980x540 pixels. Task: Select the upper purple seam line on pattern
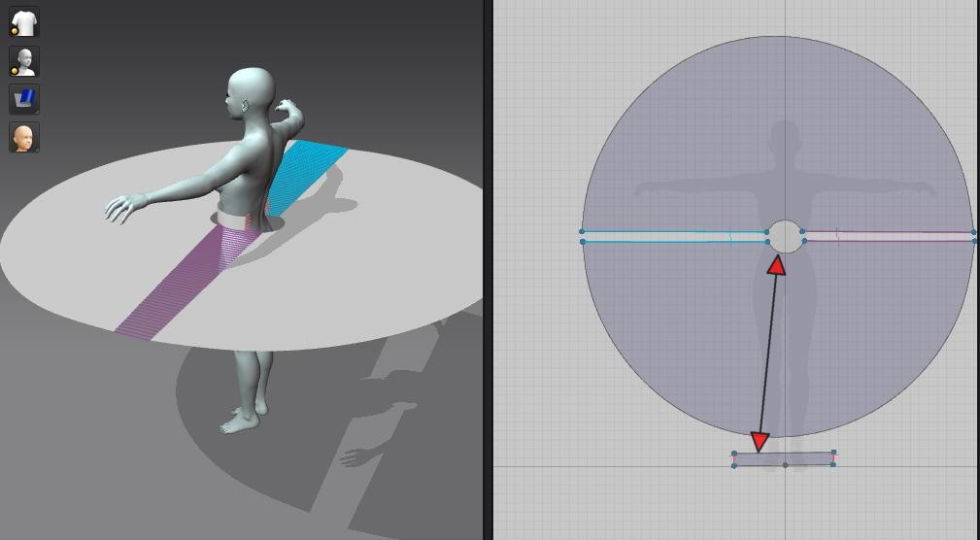(888, 232)
